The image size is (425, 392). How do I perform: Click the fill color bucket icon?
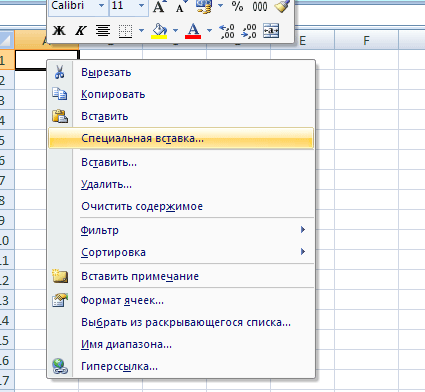(x=159, y=31)
